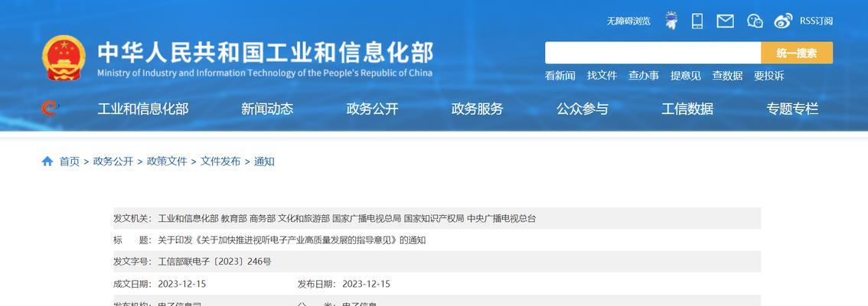Click the envelope mail icon
The image size is (868, 306).
pos(725,21)
